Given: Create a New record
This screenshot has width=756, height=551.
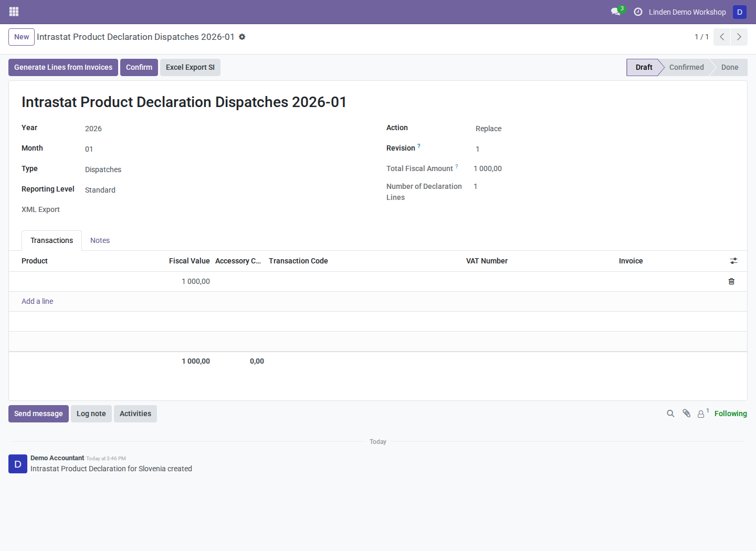Looking at the screenshot, I should 22,37.
